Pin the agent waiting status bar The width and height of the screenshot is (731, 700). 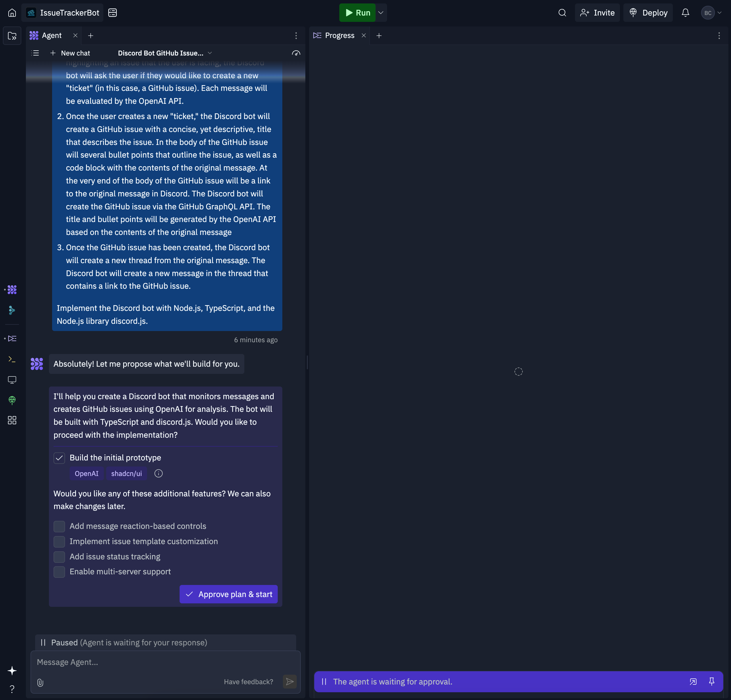click(712, 682)
